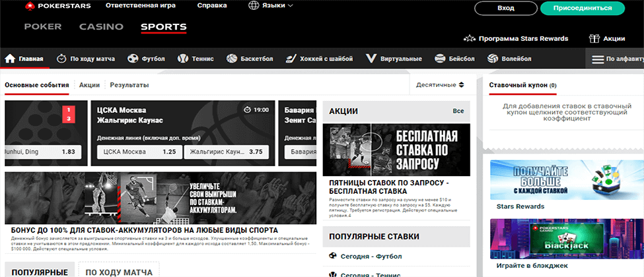This screenshot has height=277, width=644.
Task: Open Акции link in top header
Action: click(614, 38)
